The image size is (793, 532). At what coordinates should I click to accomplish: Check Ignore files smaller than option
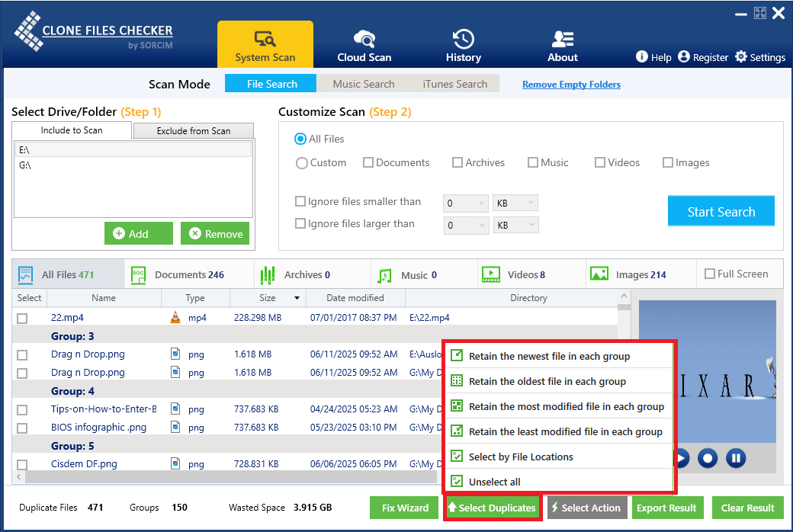[x=300, y=202]
